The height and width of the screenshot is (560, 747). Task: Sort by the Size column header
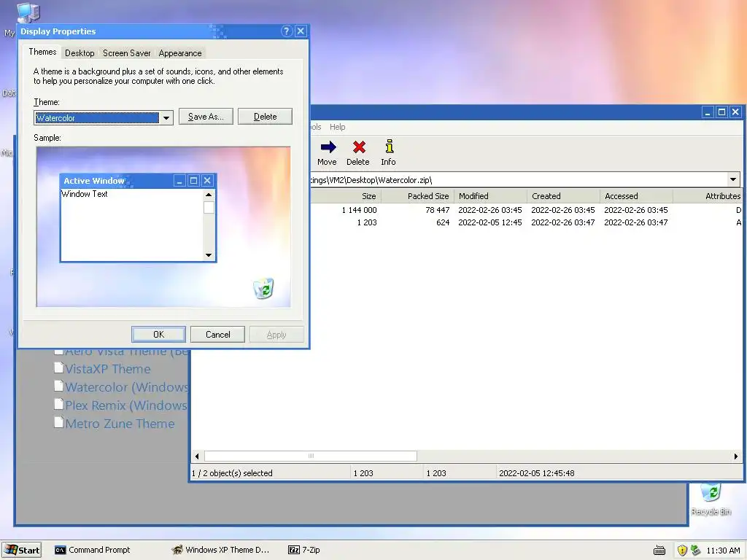(x=345, y=196)
